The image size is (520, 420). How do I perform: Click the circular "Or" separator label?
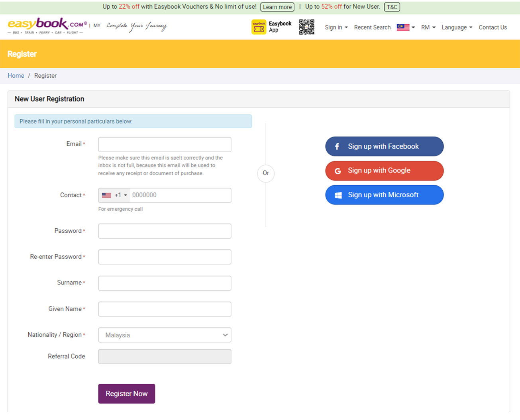pos(266,173)
